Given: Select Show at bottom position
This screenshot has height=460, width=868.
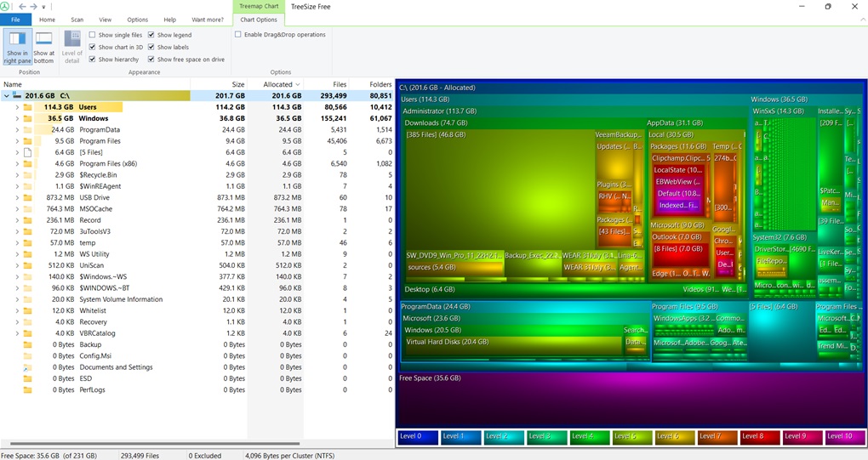Looking at the screenshot, I should point(43,47).
